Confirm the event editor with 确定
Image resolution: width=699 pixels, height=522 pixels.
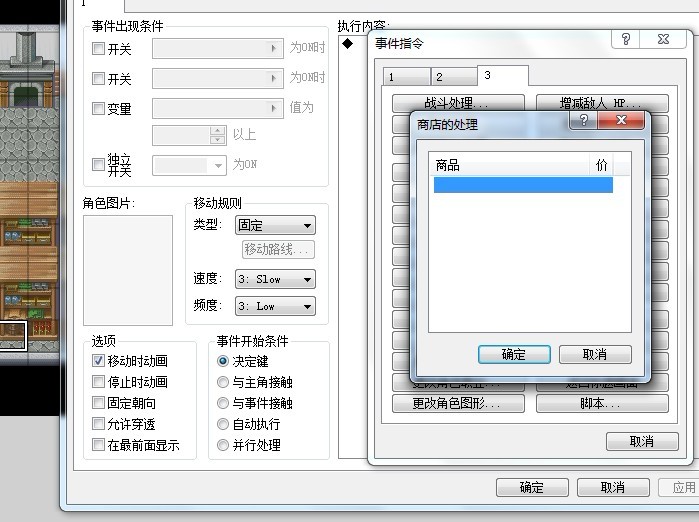(x=532, y=487)
